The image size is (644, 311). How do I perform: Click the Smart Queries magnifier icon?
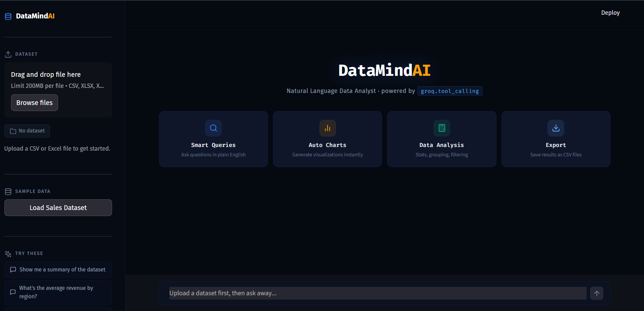click(x=213, y=128)
